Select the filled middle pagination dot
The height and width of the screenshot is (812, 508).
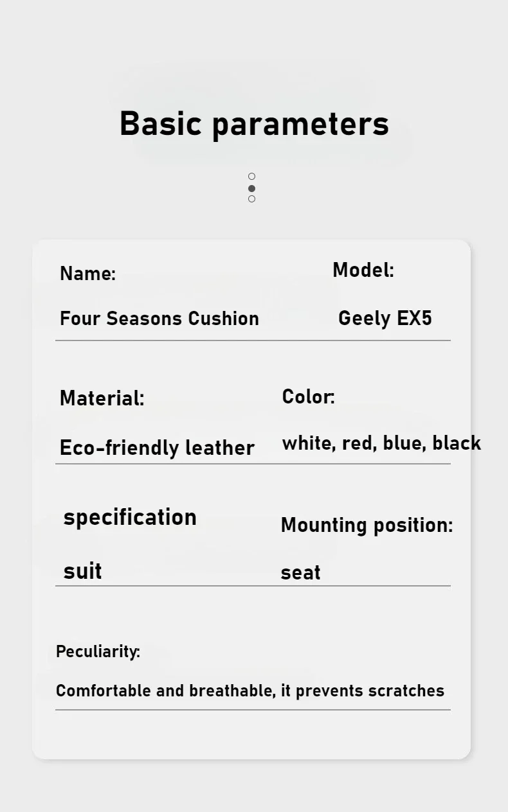coord(251,188)
